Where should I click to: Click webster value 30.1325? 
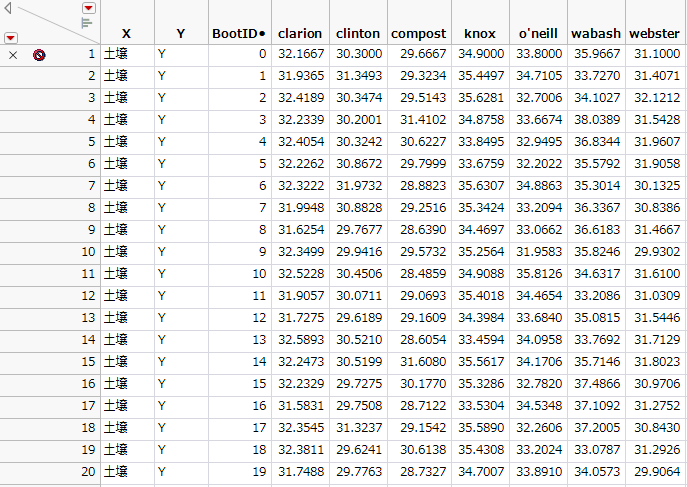[657, 186]
